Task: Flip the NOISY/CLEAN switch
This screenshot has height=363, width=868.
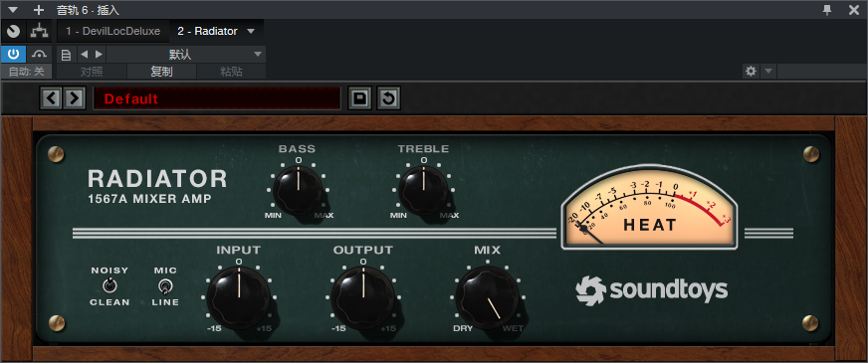Action: [109, 285]
